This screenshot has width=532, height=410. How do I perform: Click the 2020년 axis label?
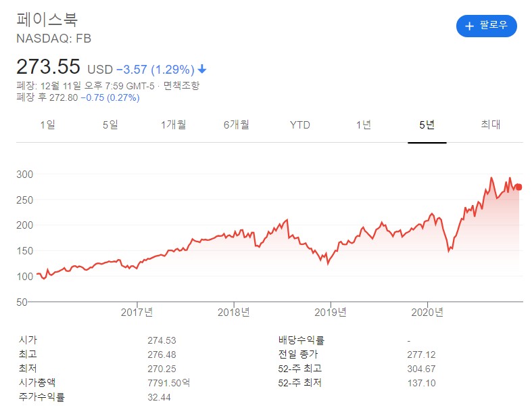point(427,312)
